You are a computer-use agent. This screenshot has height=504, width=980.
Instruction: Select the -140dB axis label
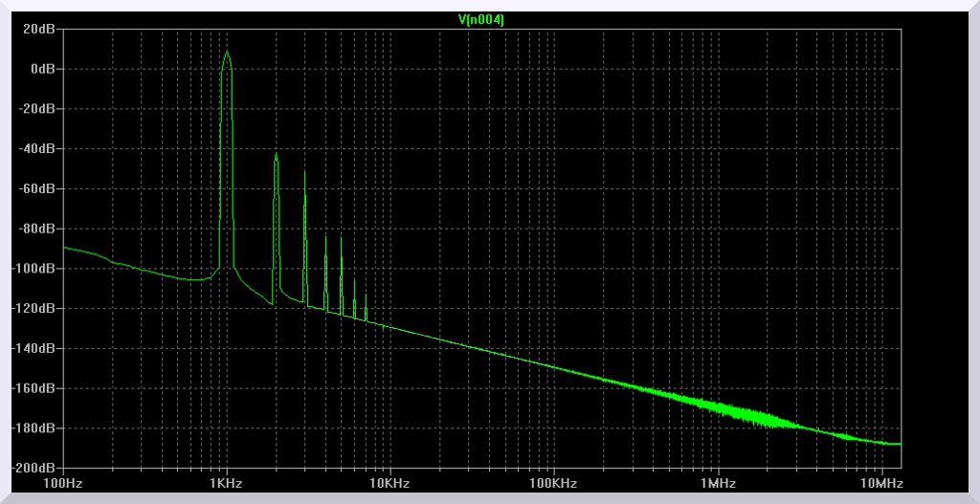[35, 349]
